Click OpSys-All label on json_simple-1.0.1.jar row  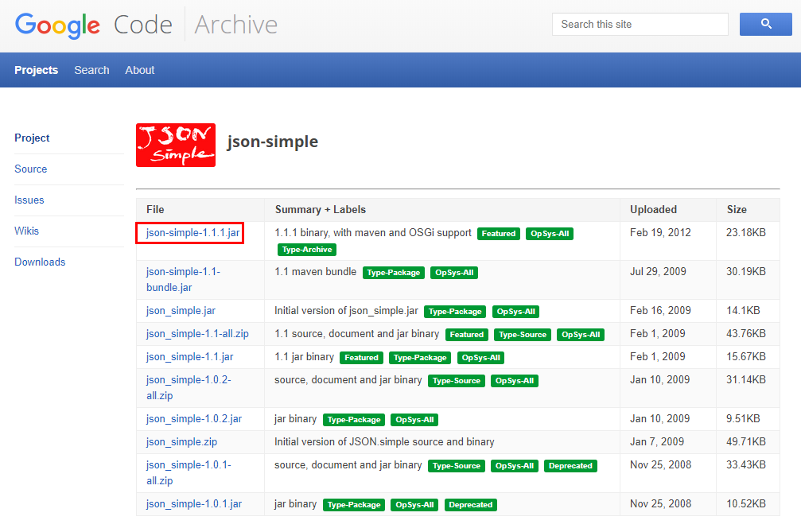414,504
